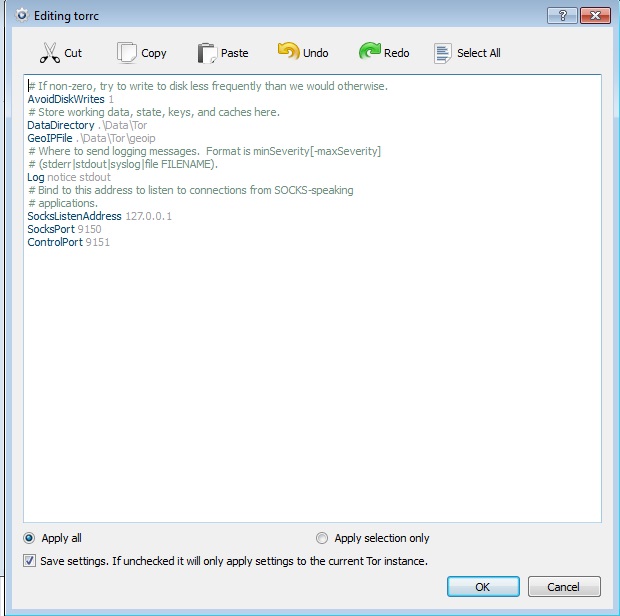Viewport: 620px width, 616px height.
Task: Click the 'Where to send logging messages' comment
Action: click(204, 151)
